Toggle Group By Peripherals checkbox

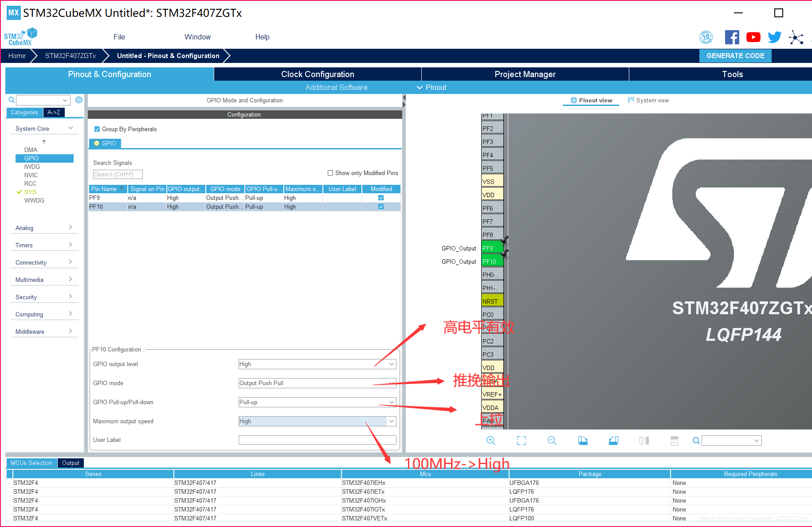97,129
